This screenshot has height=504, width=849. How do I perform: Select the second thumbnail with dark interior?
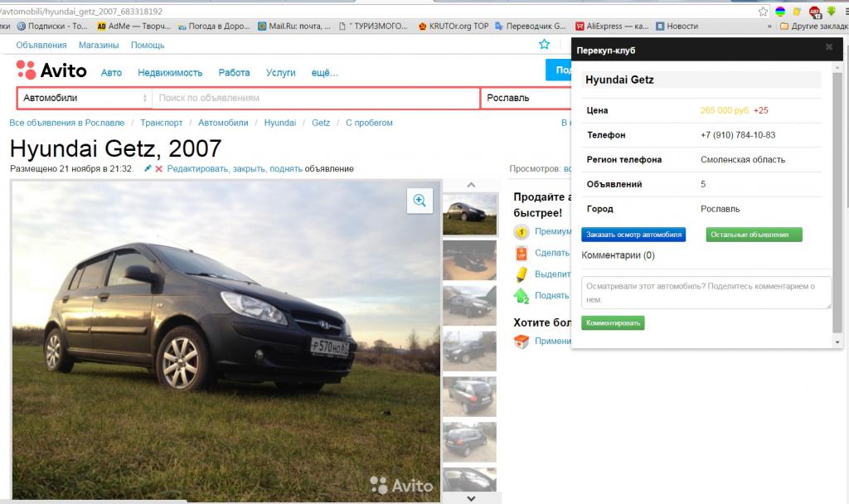[469, 260]
